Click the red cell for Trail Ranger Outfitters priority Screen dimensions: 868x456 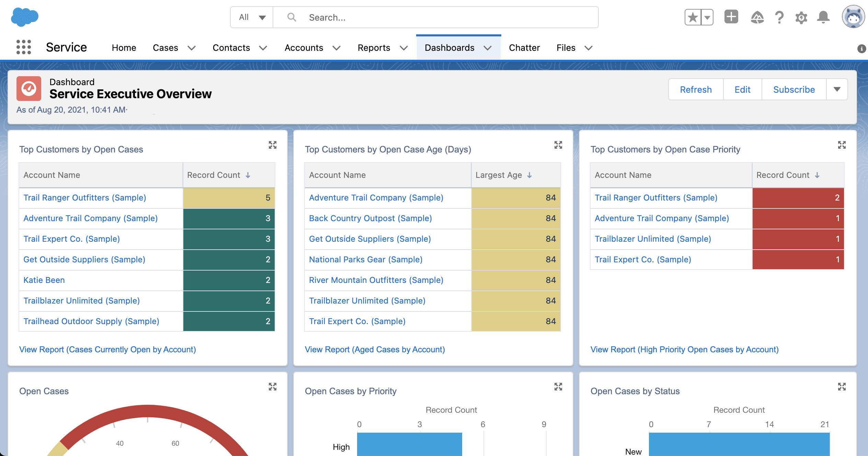798,198
